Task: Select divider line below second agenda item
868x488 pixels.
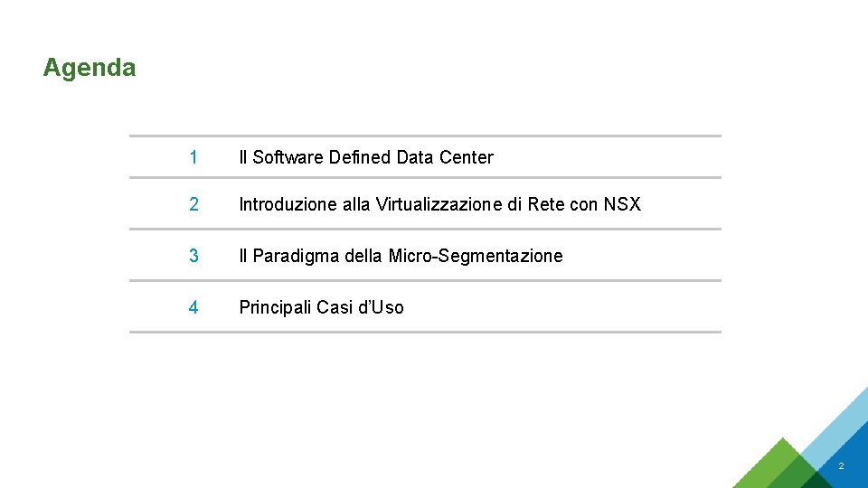Action: click(x=425, y=229)
